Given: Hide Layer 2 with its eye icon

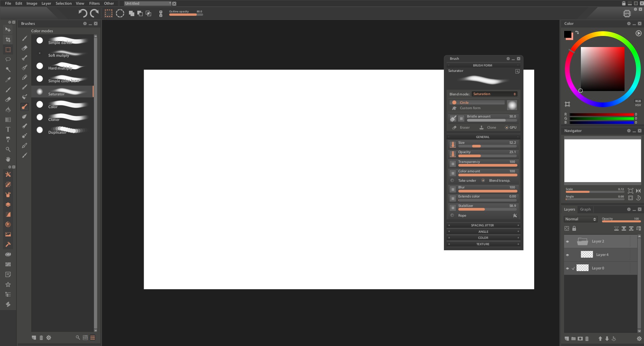Looking at the screenshot, I should click(567, 242).
